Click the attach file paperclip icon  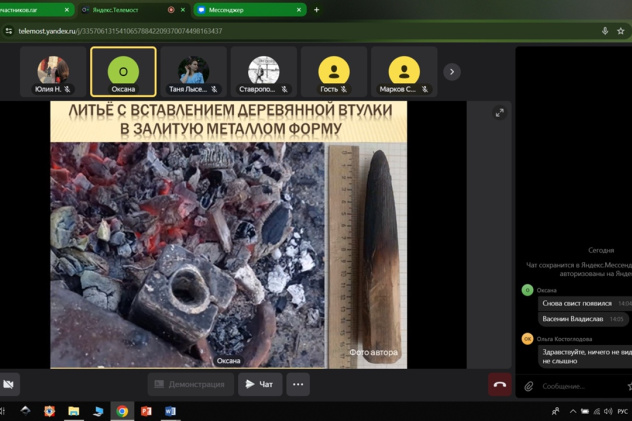point(527,386)
